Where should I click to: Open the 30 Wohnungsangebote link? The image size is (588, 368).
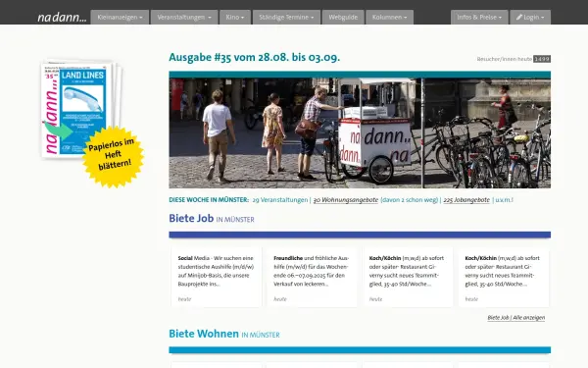point(345,200)
